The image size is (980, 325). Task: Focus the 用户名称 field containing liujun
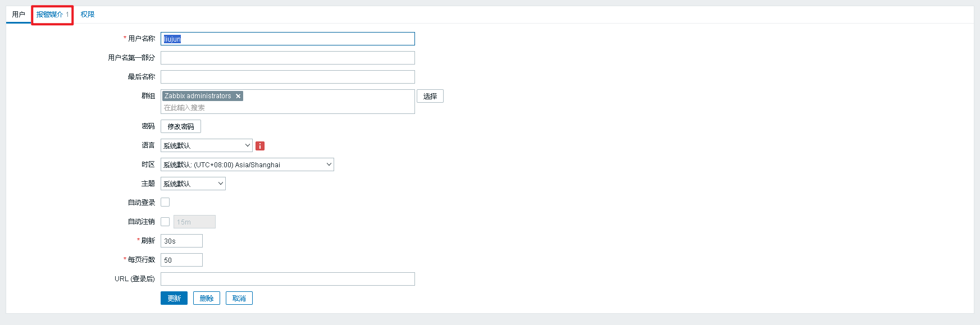pyautogui.click(x=288, y=39)
